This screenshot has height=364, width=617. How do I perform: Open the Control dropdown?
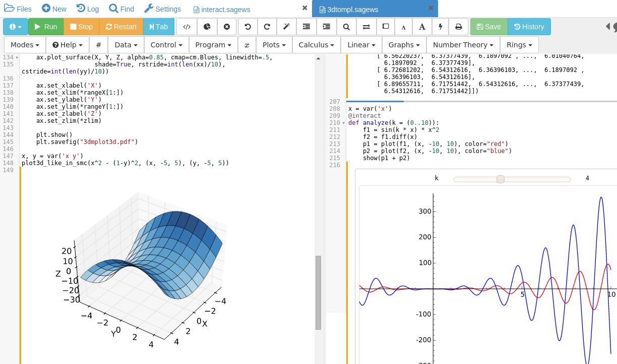[166, 45]
